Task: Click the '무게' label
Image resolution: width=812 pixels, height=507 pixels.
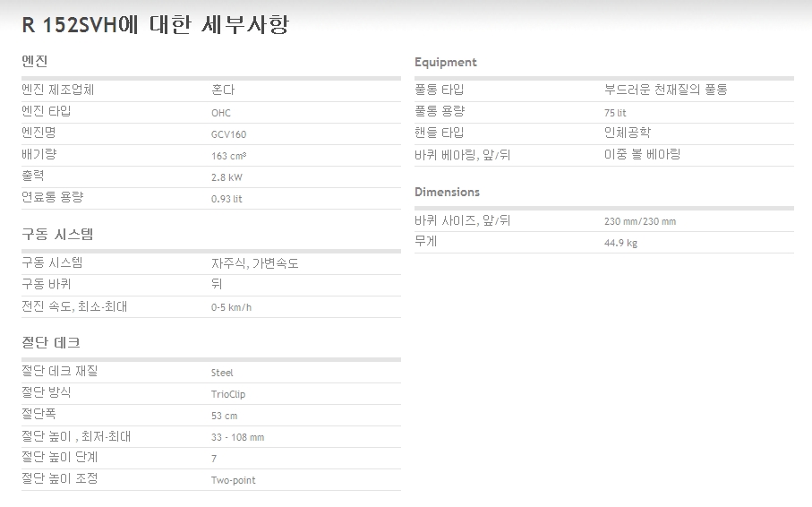Action: pos(425,242)
